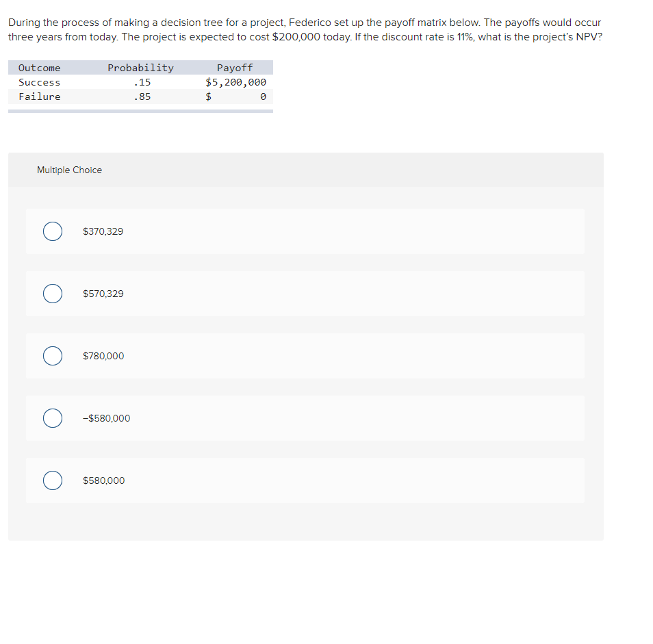Click the Probability column header

[140, 68]
